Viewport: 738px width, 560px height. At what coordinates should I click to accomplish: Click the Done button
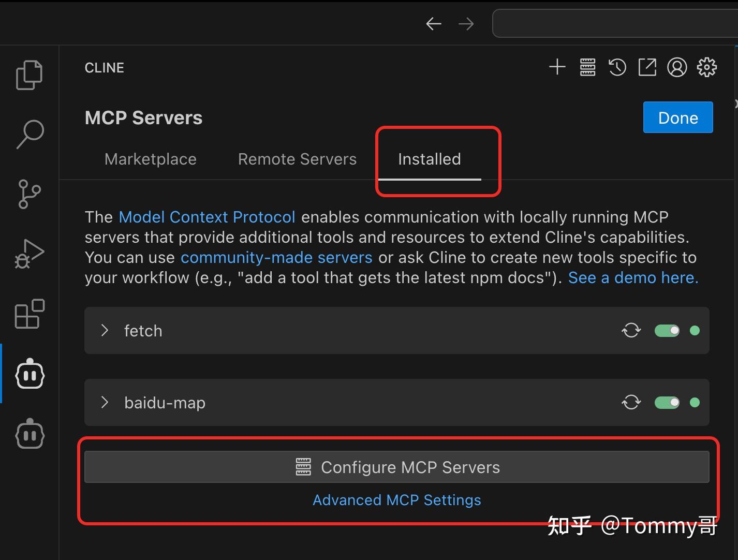pyautogui.click(x=677, y=117)
